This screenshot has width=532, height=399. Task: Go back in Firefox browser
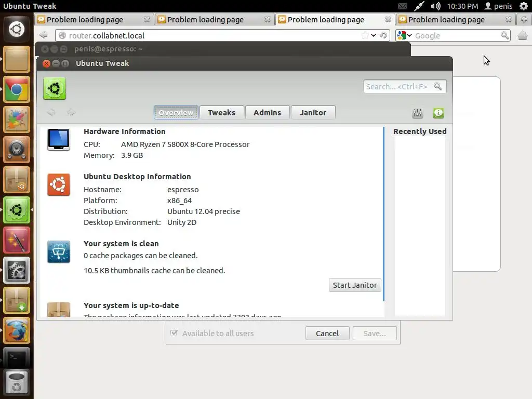(44, 35)
